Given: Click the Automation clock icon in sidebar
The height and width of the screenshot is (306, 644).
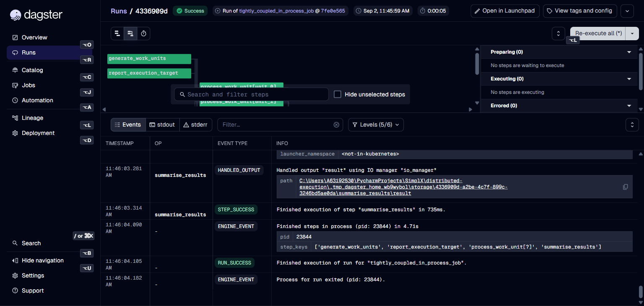Looking at the screenshot, I should pyautogui.click(x=15, y=100).
